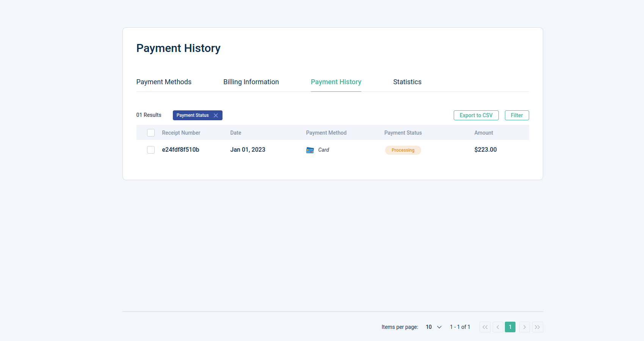
Task: Go to the next page arrow
Action: pos(525,327)
